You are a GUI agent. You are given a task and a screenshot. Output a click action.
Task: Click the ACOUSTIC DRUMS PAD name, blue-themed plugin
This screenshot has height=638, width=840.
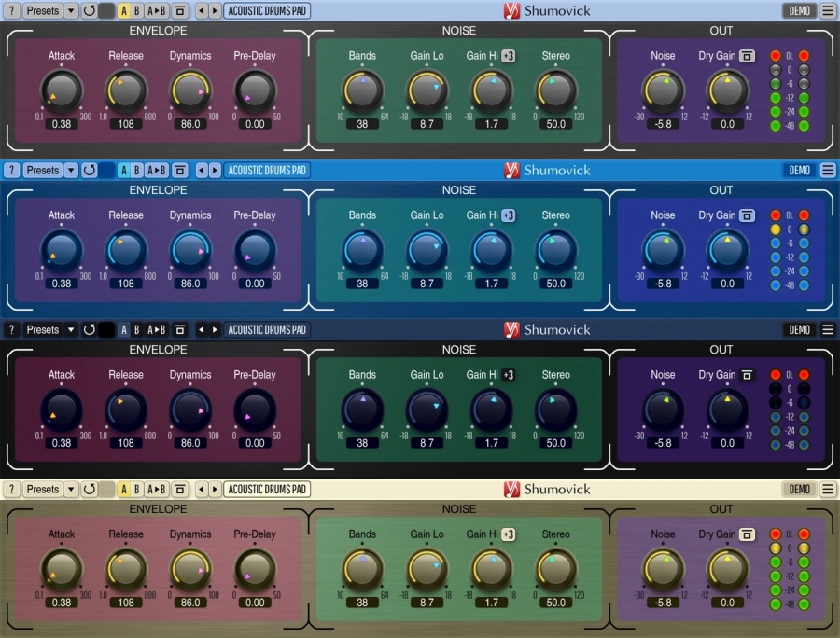pos(267,170)
